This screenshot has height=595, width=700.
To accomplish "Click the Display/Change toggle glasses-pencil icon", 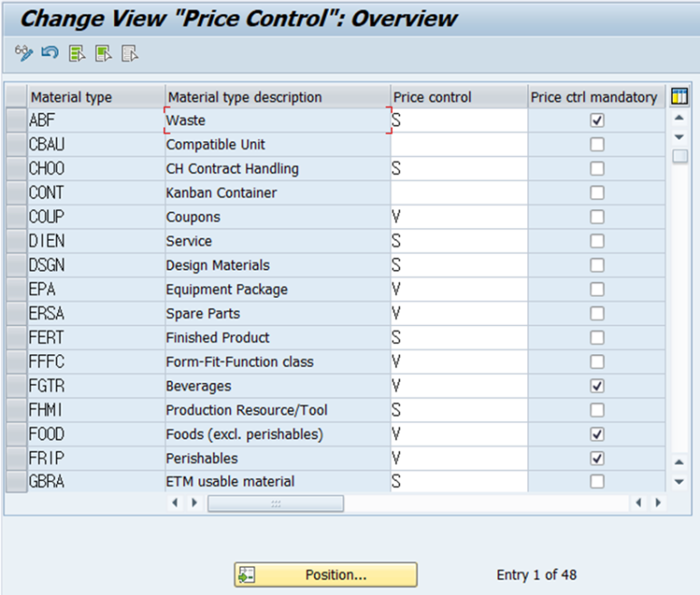I will tap(24, 53).
